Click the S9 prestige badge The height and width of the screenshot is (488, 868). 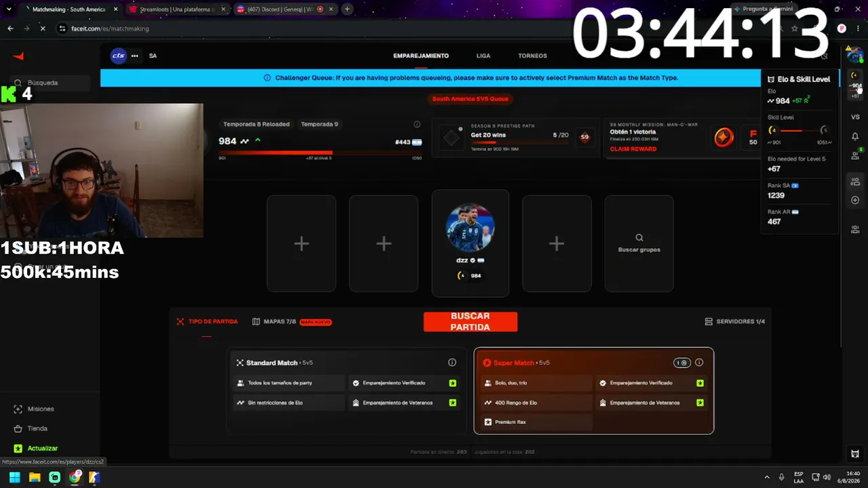pyautogui.click(x=585, y=137)
